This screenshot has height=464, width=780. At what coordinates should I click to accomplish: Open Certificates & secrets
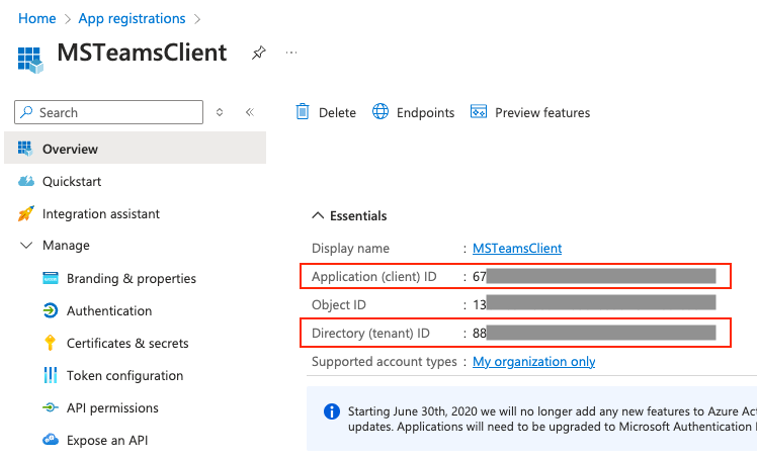click(128, 343)
